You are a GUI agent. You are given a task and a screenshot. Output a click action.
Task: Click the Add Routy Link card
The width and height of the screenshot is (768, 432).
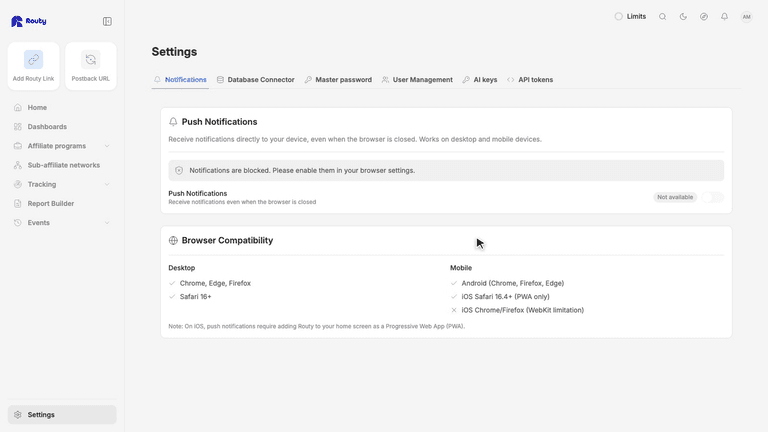(x=33, y=66)
